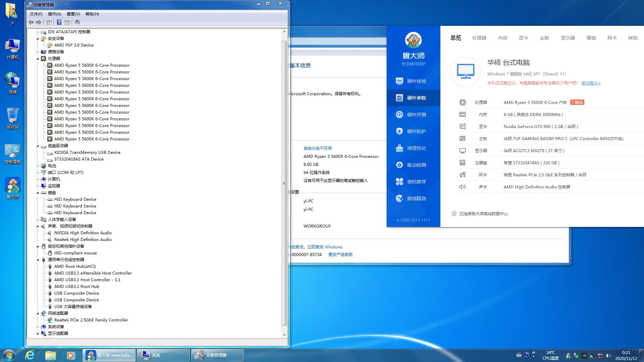Open 网络 desktop icon
The height and width of the screenshot is (362, 644).
pyautogui.click(x=13, y=83)
